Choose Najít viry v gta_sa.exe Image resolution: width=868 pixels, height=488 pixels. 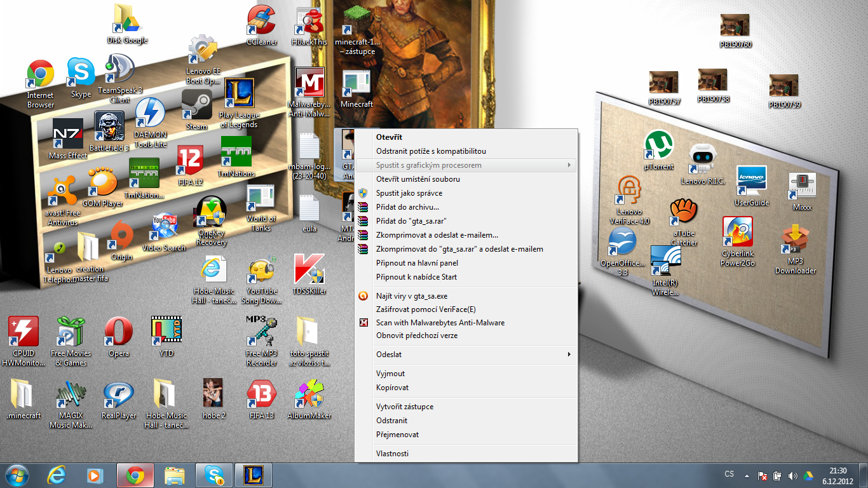click(x=466, y=296)
